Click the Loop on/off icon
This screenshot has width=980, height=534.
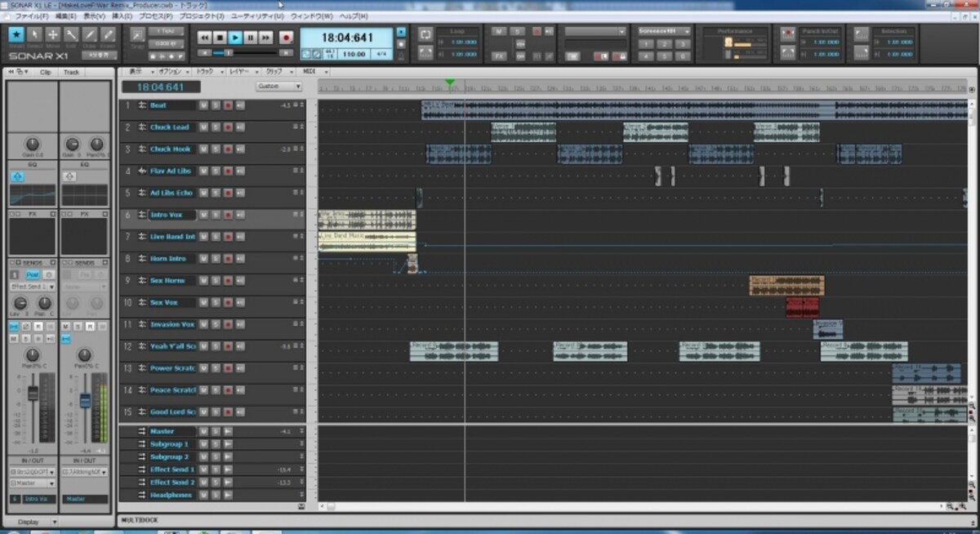[425, 33]
